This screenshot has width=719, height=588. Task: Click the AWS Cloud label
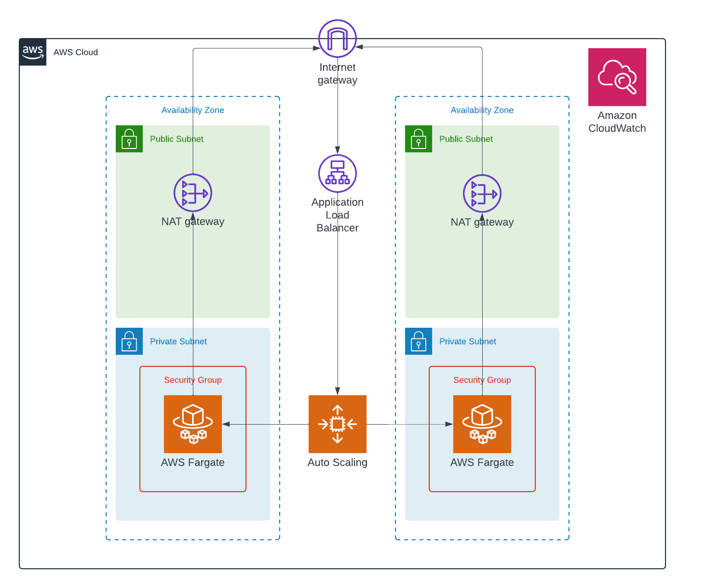pyautogui.click(x=76, y=52)
